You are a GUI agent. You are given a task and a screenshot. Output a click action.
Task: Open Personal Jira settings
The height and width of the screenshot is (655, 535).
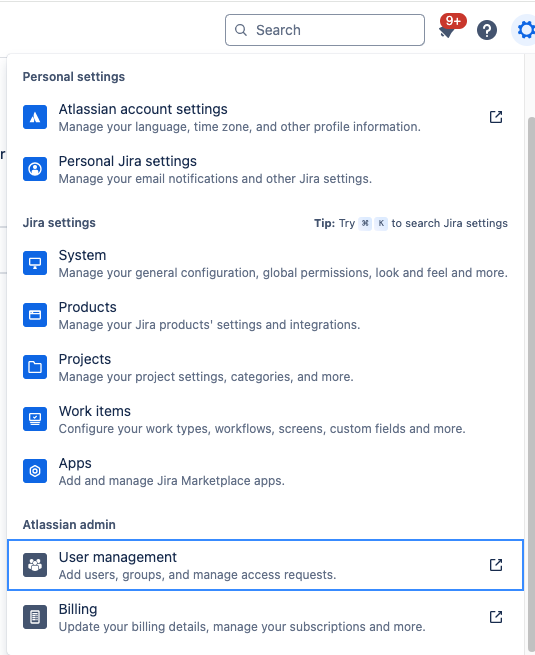click(265, 169)
